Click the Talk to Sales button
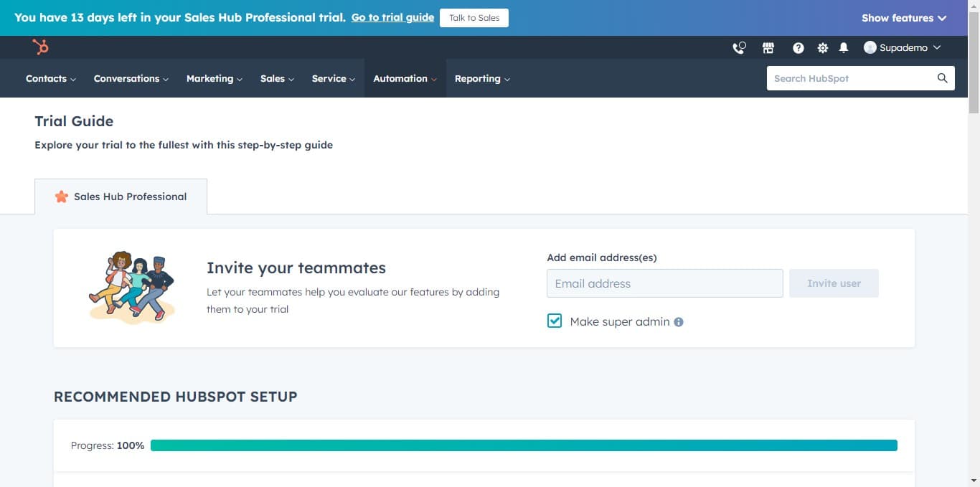The height and width of the screenshot is (487, 980). pyautogui.click(x=474, y=18)
